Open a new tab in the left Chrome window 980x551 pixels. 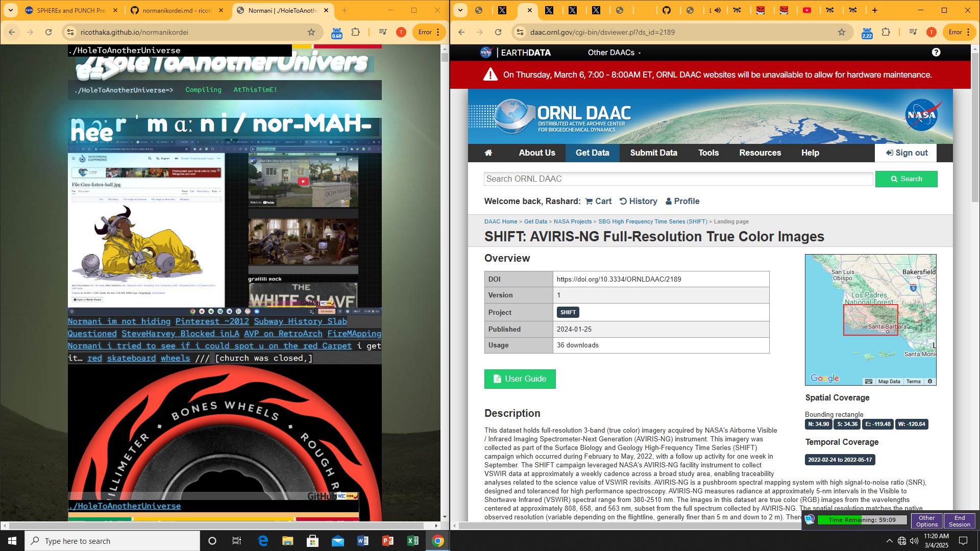345,10
